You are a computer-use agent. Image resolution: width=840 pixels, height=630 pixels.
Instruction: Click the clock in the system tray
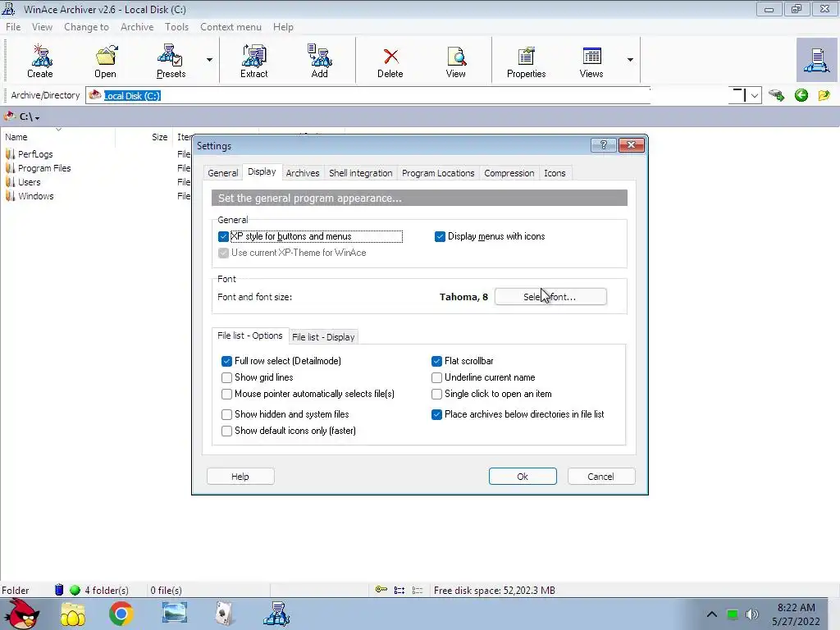tap(796, 614)
